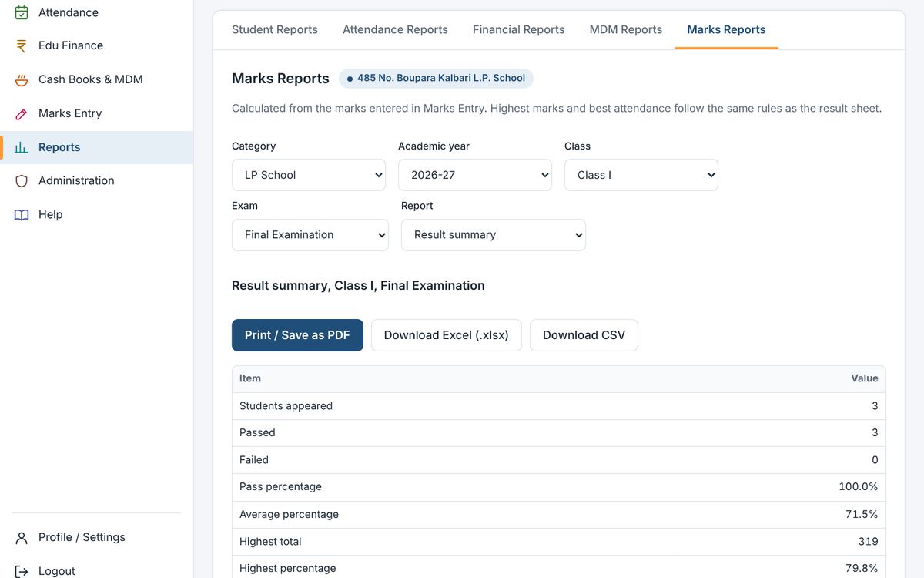Click the 485 No. Boupara Kalbari L.P. School badge
Screen dimensions: 924x578
tap(436, 78)
